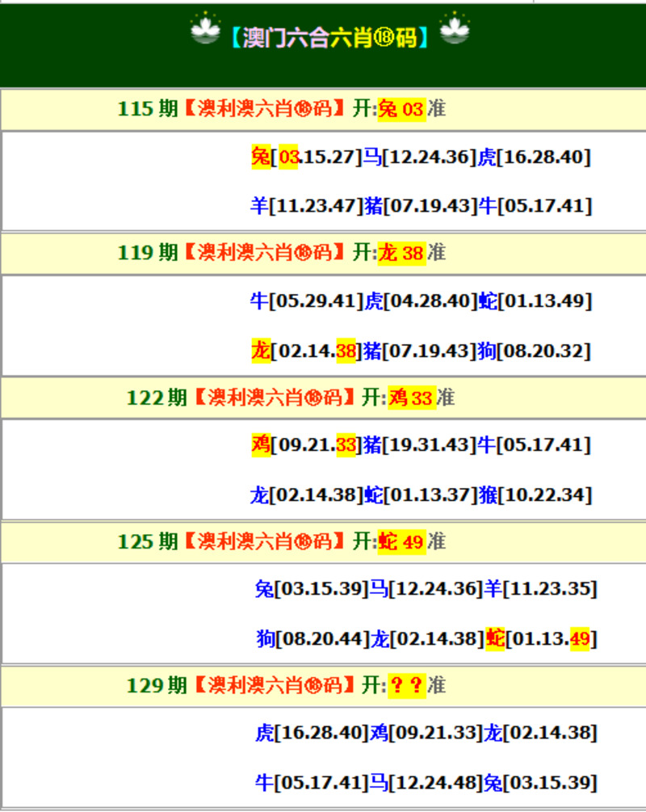The width and height of the screenshot is (646, 812).
Task: Click the highlighted result 兔 03
Action: click(401, 109)
